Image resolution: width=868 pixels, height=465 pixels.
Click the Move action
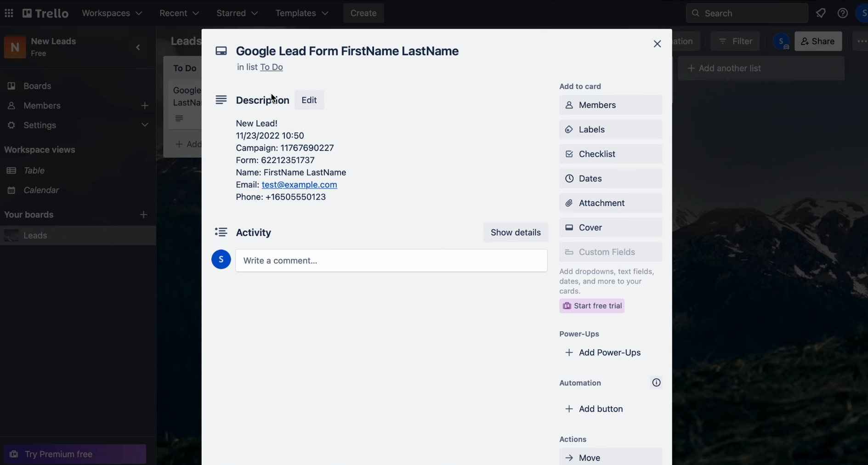coord(611,458)
